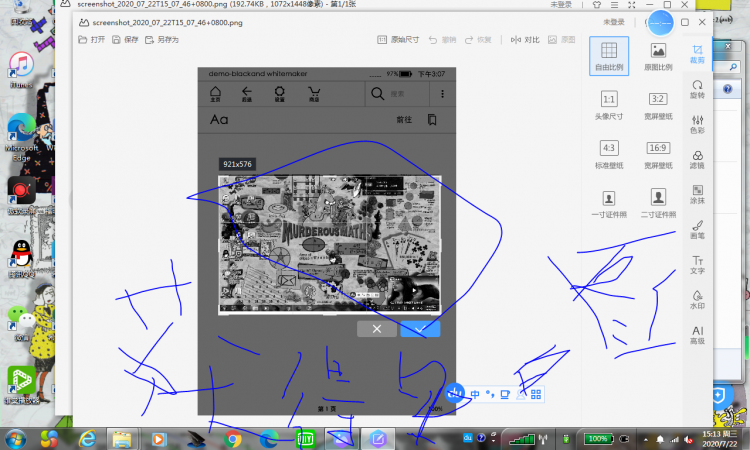The width and height of the screenshot is (750, 450).
Task: Toggle IME punctuation mode icon
Action: pyautogui.click(x=490, y=394)
